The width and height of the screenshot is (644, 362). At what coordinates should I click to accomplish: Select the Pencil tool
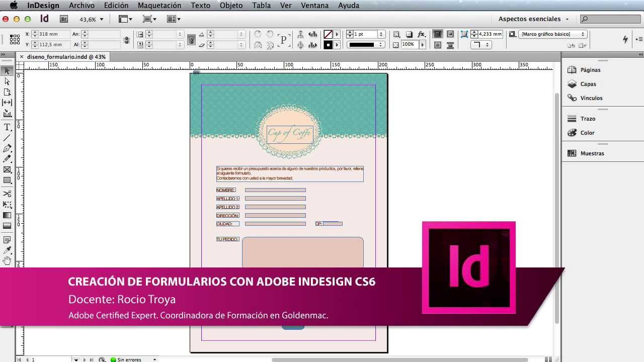click(7, 159)
